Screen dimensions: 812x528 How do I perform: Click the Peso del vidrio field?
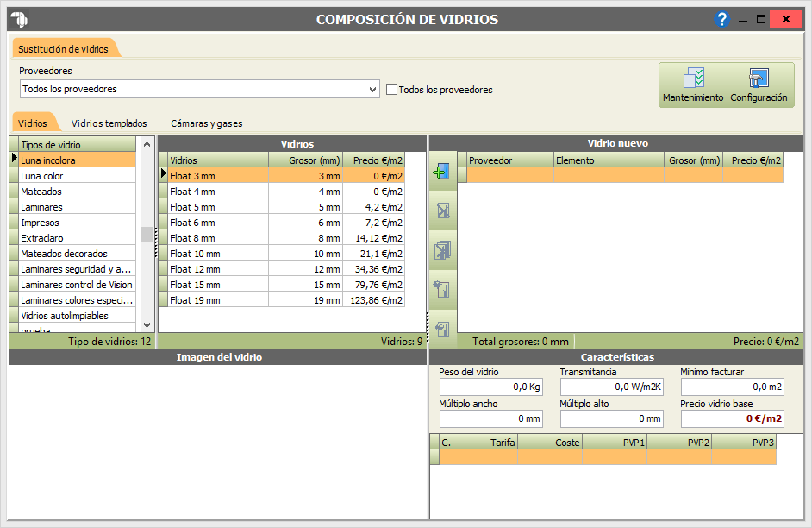(491, 387)
